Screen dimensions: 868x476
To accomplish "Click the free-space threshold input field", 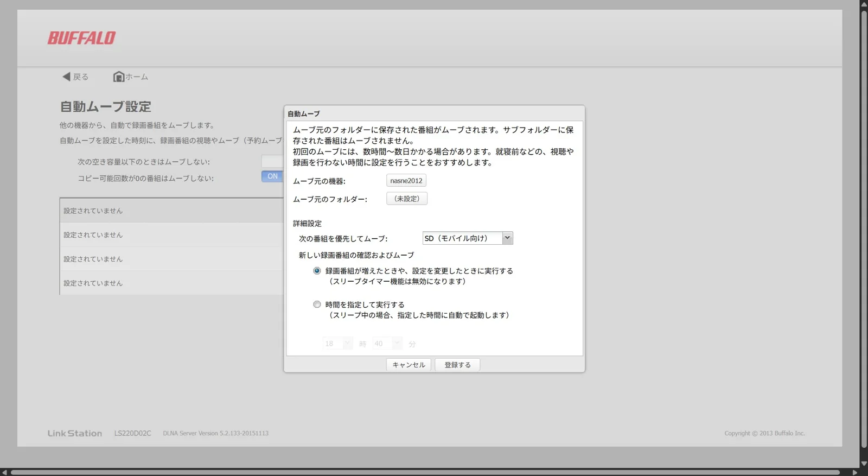I will pos(272,161).
